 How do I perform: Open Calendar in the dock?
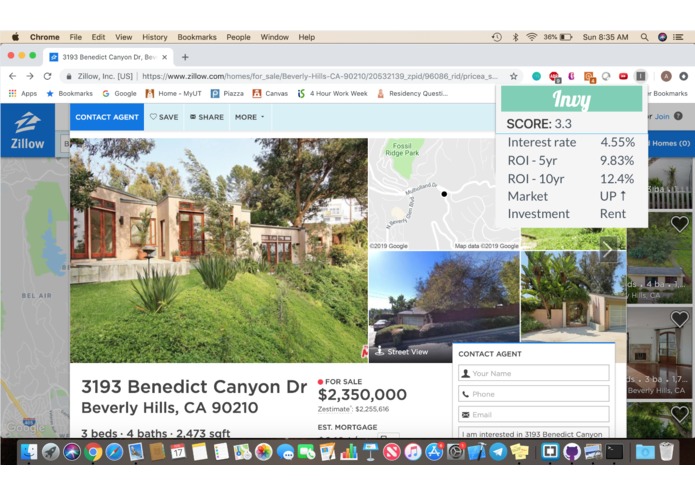pyautogui.click(x=178, y=452)
